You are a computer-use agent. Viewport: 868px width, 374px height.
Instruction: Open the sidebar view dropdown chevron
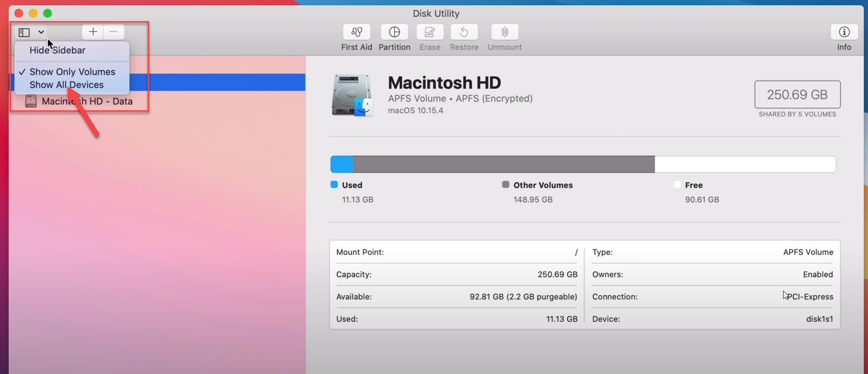(x=41, y=32)
